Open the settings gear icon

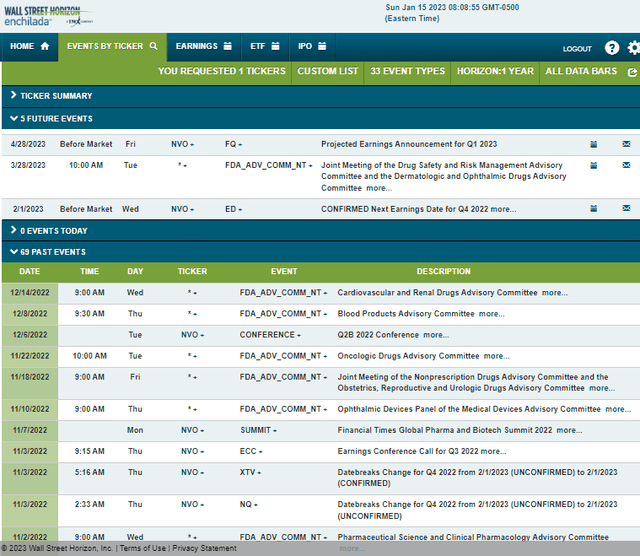point(633,48)
